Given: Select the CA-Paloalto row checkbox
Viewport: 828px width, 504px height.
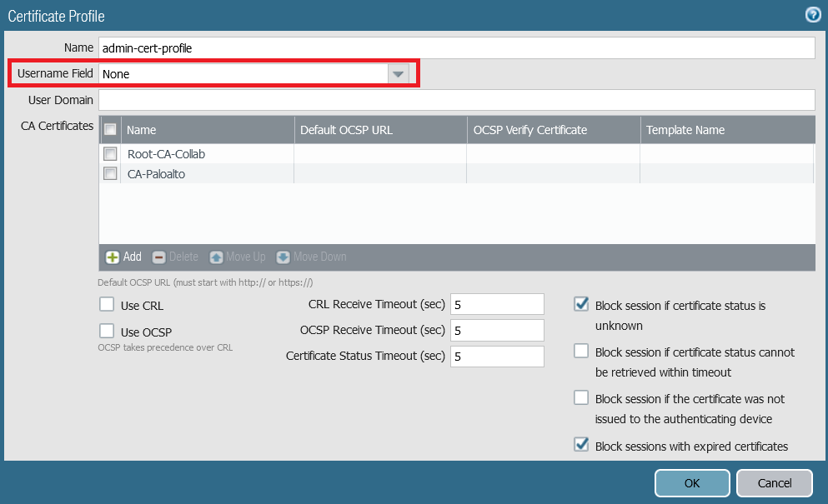Looking at the screenshot, I should pos(110,173).
